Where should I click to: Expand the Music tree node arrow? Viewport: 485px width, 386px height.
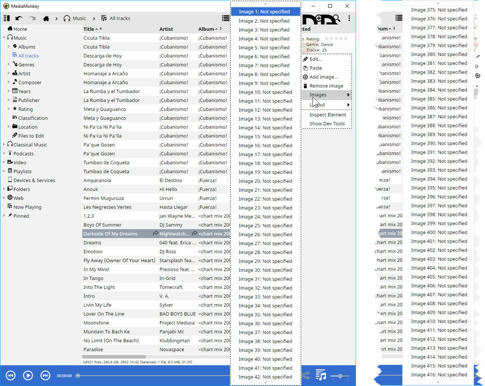[4, 38]
